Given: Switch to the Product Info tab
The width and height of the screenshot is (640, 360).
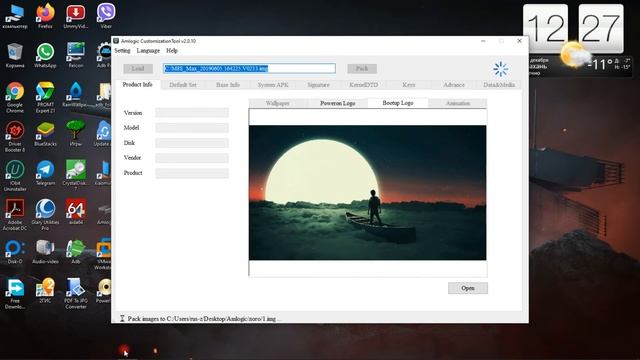Looking at the screenshot, I should pyautogui.click(x=138, y=84).
